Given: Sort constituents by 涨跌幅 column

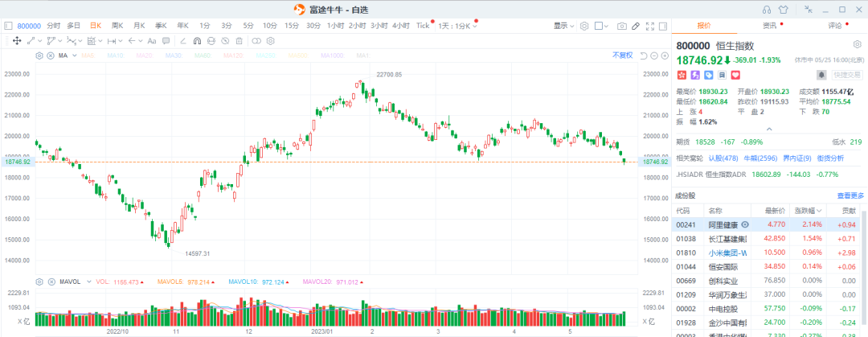Looking at the screenshot, I should (x=808, y=211).
